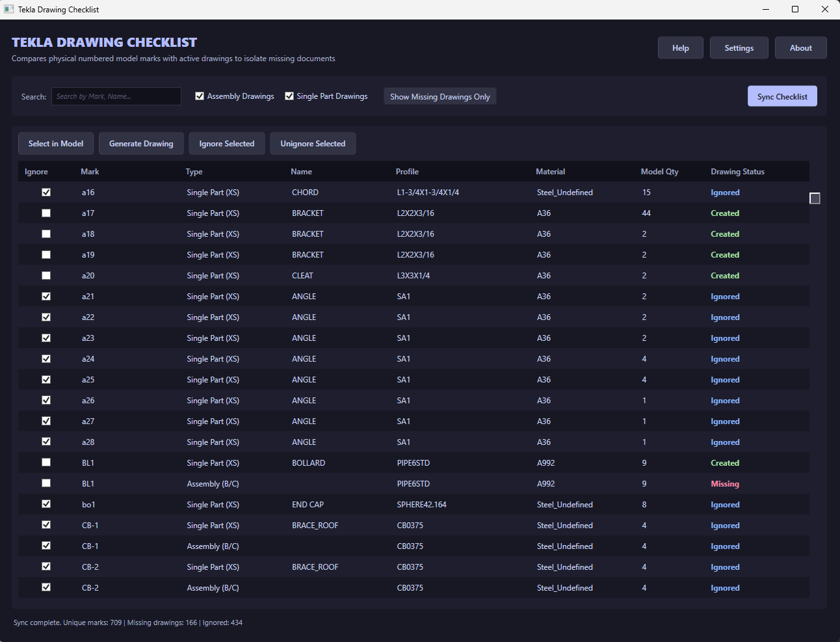The width and height of the screenshot is (840, 642).
Task: Click profile 'L1-3/4X1-3/4X1/4'
Action: (428, 193)
